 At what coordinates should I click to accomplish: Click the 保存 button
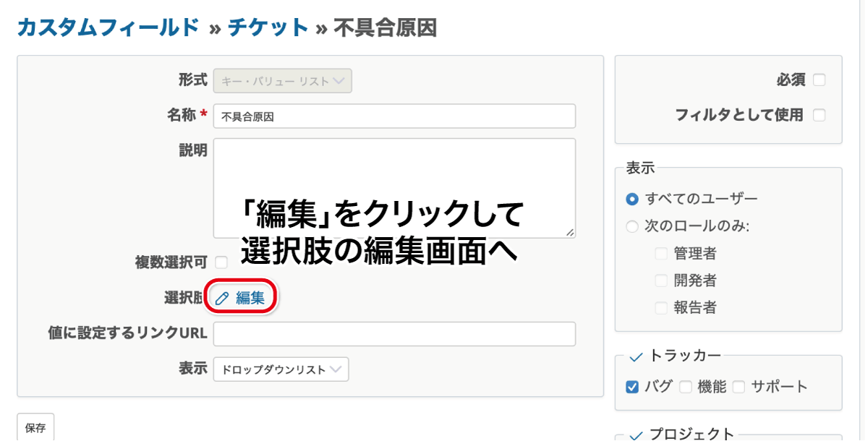[35, 428]
